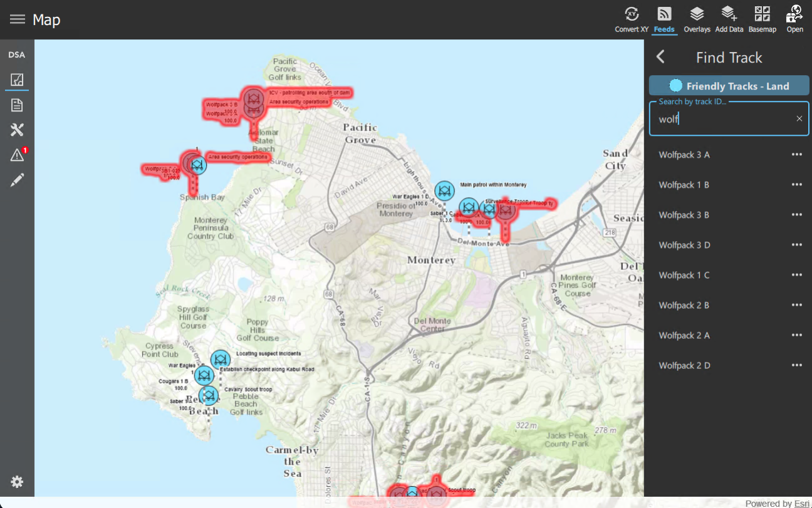Open the Overlays panel
The image size is (812, 508).
(697, 19)
